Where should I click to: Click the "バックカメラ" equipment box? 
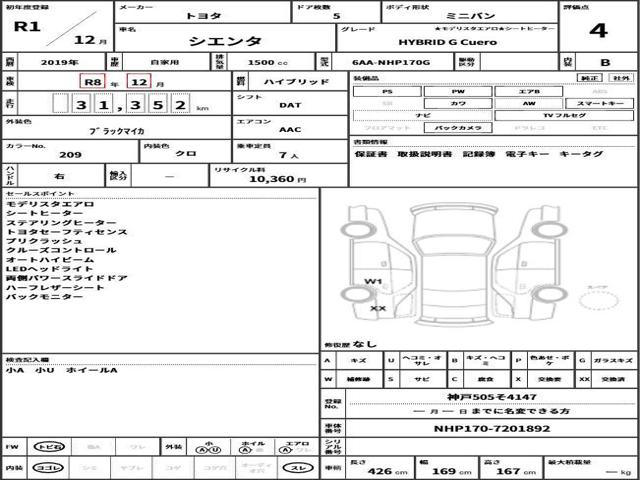click(458, 128)
